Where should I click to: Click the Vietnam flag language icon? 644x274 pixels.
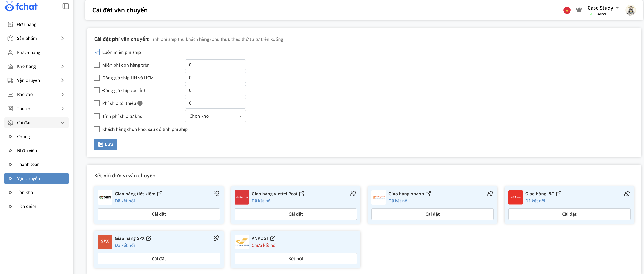point(567,10)
